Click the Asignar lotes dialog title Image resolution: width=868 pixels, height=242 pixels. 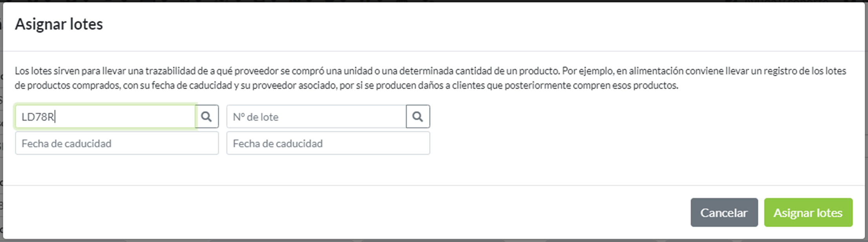59,24
